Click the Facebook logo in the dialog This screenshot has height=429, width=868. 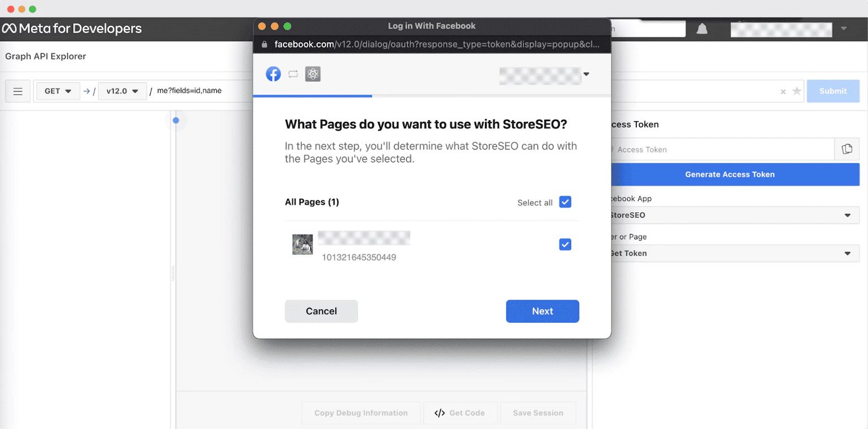click(274, 74)
